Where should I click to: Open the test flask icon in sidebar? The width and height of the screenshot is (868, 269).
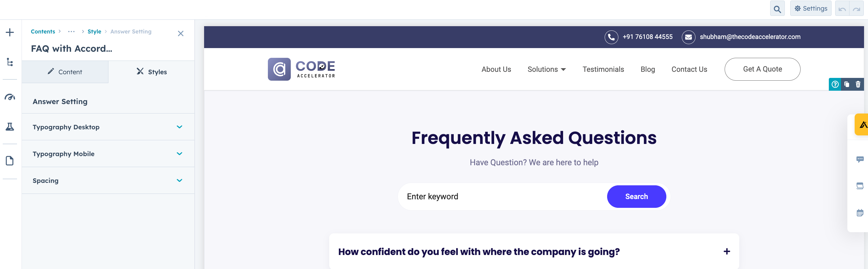pyautogui.click(x=10, y=127)
